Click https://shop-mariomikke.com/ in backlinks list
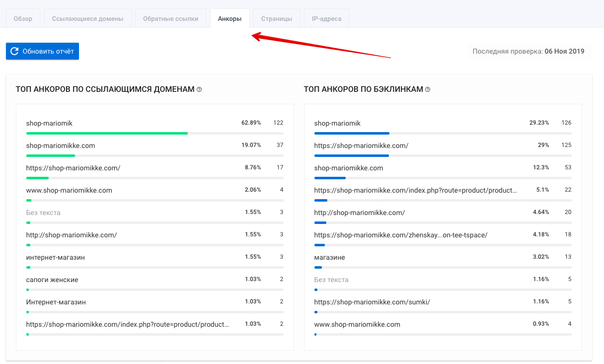 point(361,146)
